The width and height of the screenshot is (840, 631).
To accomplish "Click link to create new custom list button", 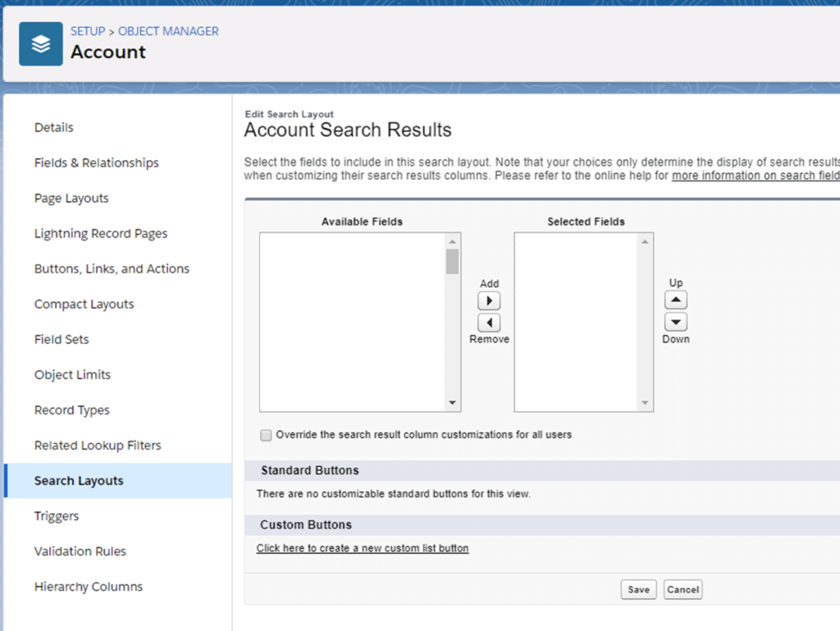I will 363,548.
